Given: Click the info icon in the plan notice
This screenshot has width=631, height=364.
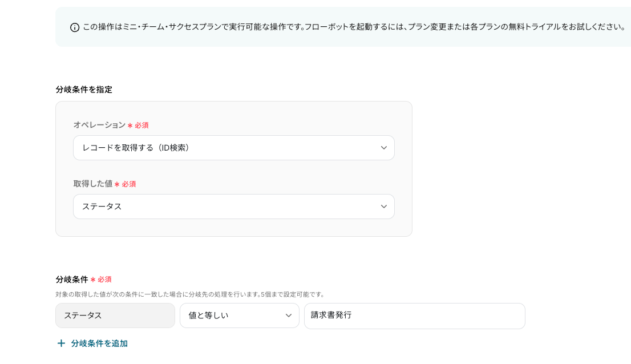Looking at the screenshot, I should 75,27.
